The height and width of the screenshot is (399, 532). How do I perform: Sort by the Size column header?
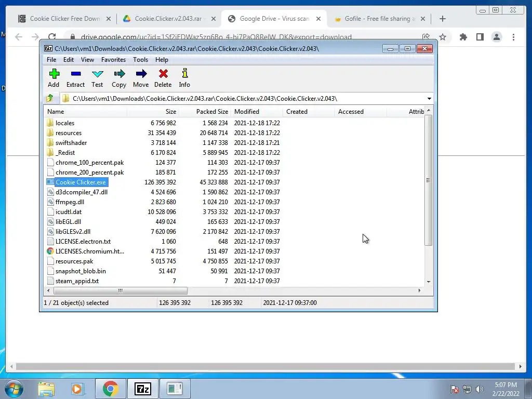[x=153, y=112]
